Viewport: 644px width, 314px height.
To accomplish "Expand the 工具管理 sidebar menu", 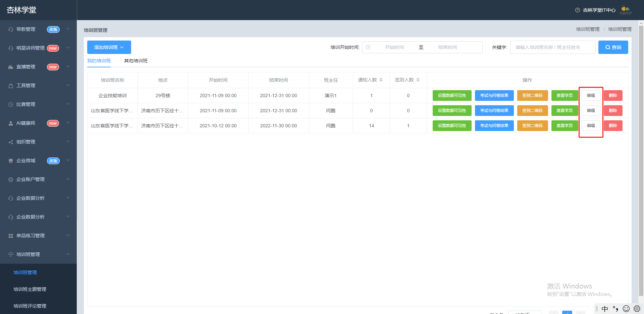I will pos(38,86).
